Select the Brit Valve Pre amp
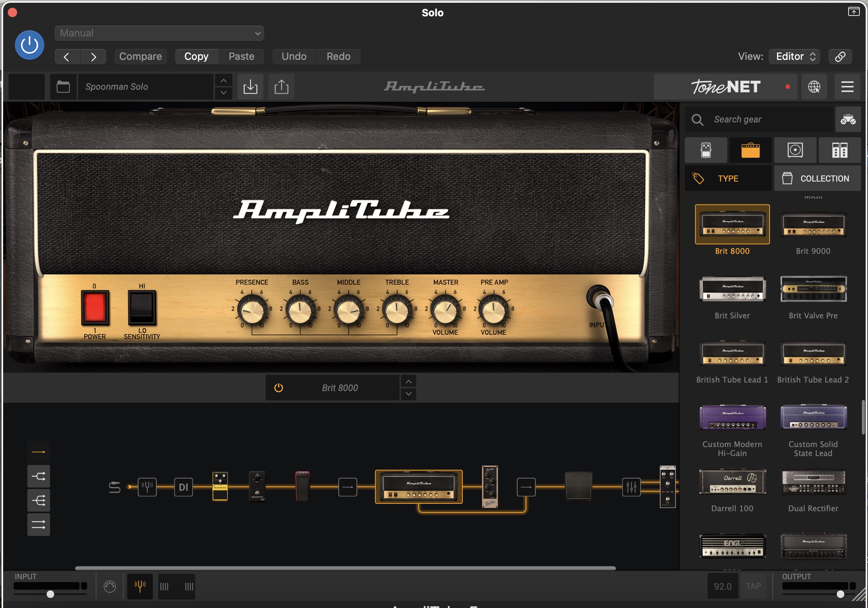This screenshot has height=608, width=868. point(813,289)
